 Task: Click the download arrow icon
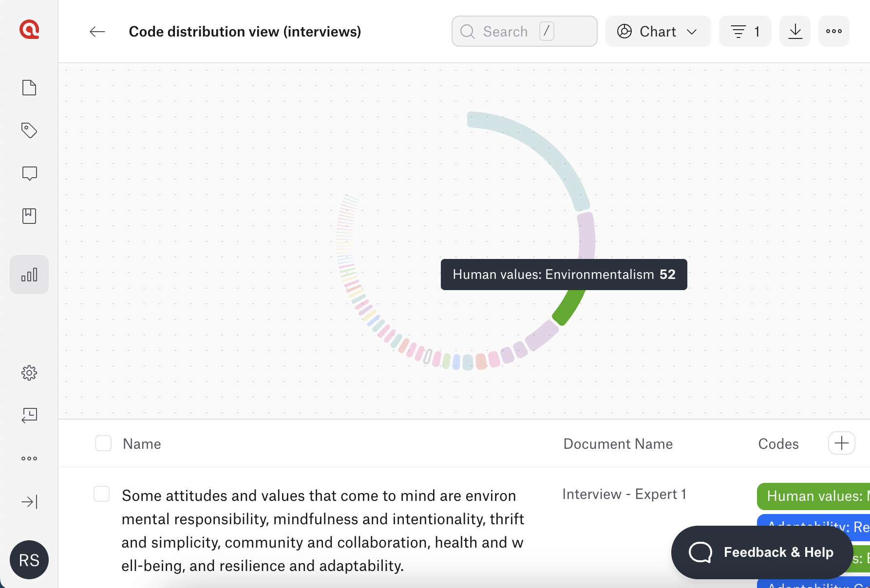[795, 32]
